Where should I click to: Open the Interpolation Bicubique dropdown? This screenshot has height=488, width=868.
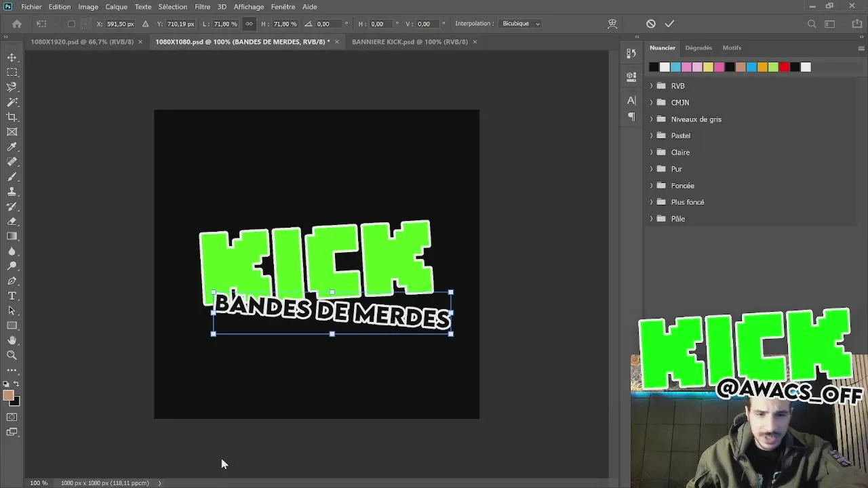coord(521,24)
